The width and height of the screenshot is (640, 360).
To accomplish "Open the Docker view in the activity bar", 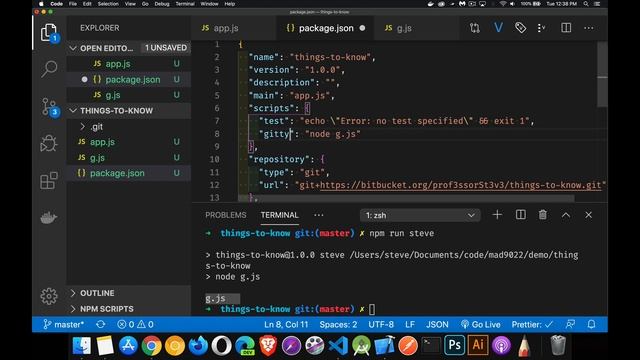I will coord(49,217).
